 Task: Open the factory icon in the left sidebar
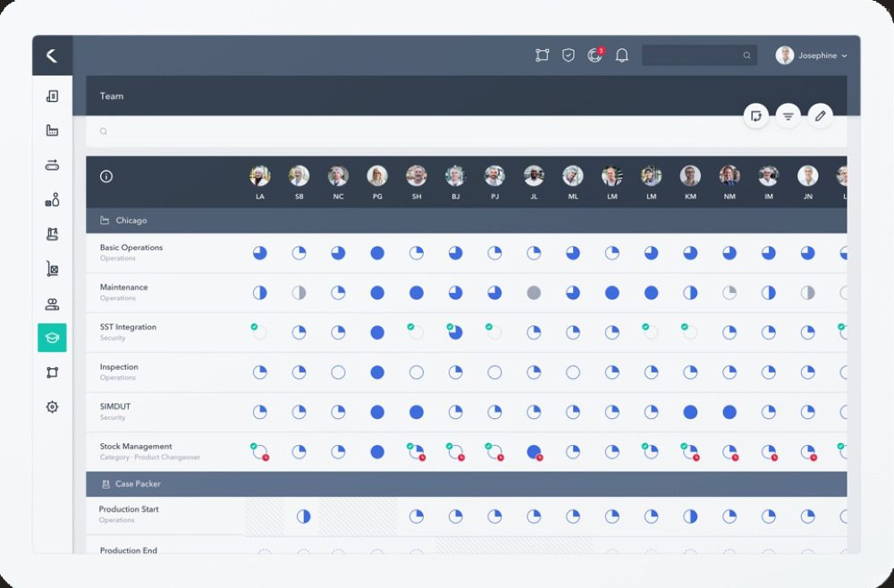click(52, 130)
